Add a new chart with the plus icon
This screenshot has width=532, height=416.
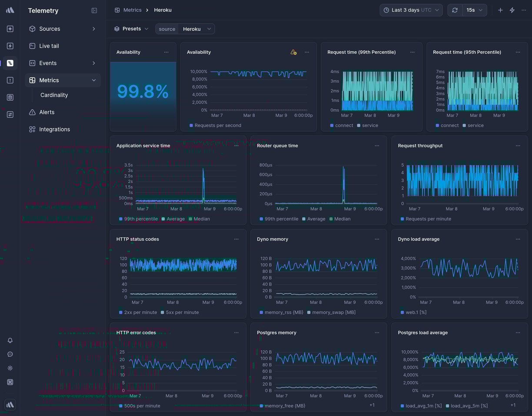click(x=500, y=10)
